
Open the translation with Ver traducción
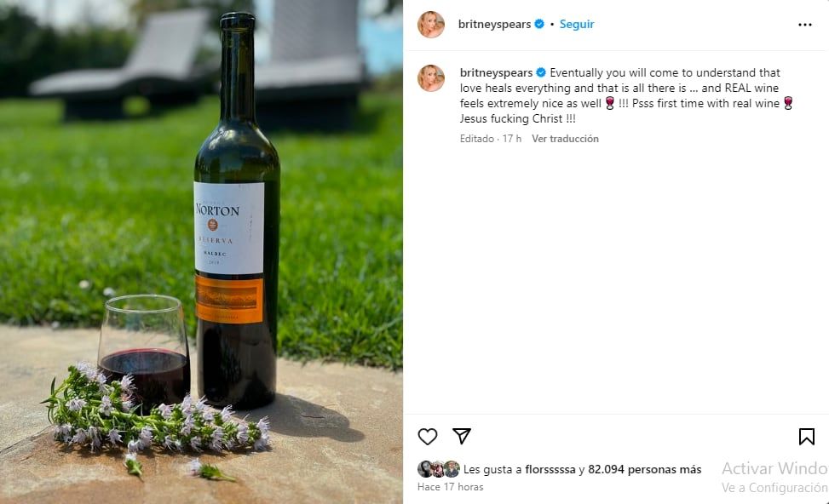pos(567,138)
